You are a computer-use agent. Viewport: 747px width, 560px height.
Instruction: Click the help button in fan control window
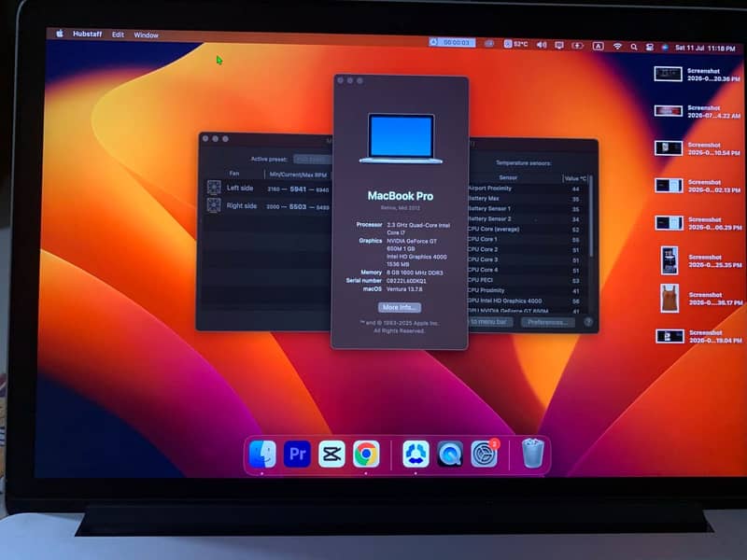[x=588, y=322]
